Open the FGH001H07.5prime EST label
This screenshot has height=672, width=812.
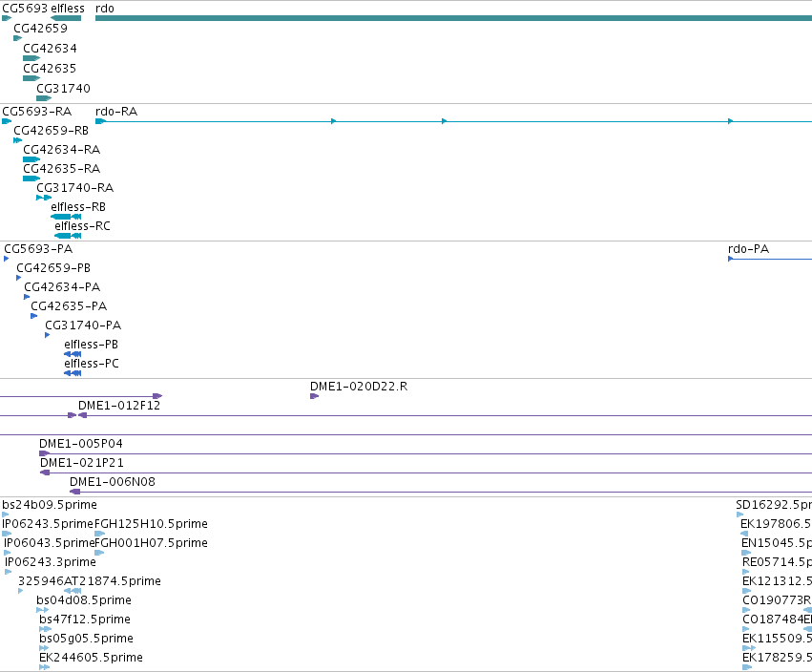[151, 543]
